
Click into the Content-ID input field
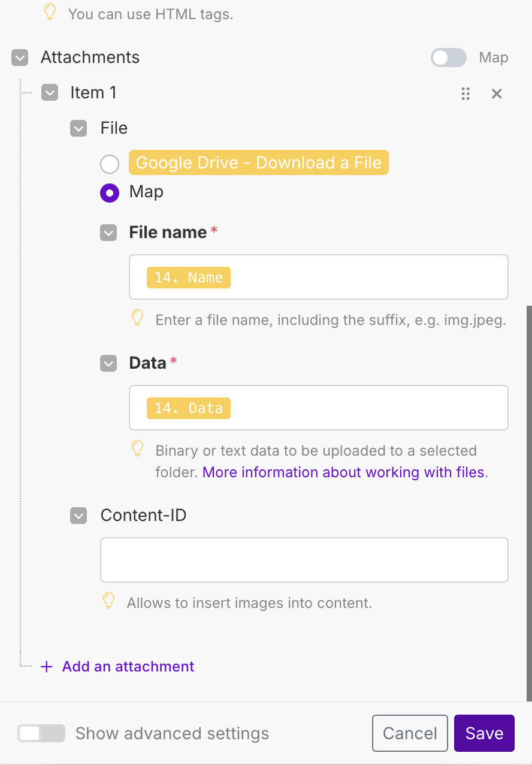point(304,560)
